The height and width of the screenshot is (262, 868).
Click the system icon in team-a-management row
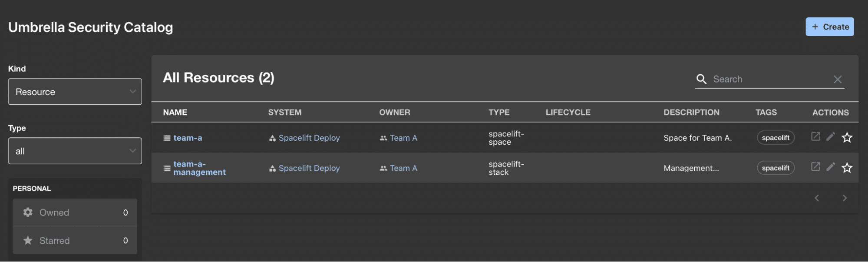pyautogui.click(x=272, y=168)
